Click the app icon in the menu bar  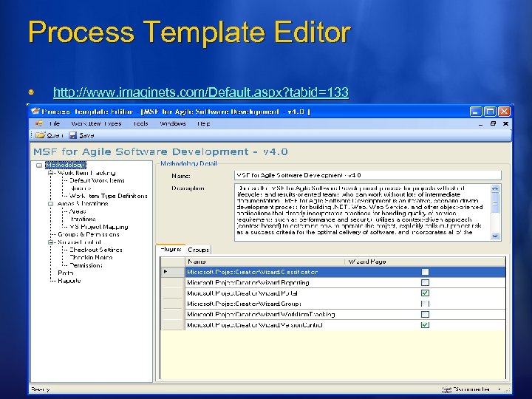pos(39,123)
